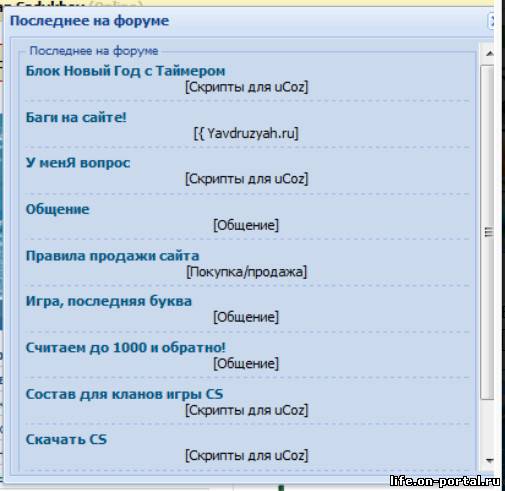Click the vertical scrollbar thumb grip
The image size is (505, 491).
click(488, 232)
